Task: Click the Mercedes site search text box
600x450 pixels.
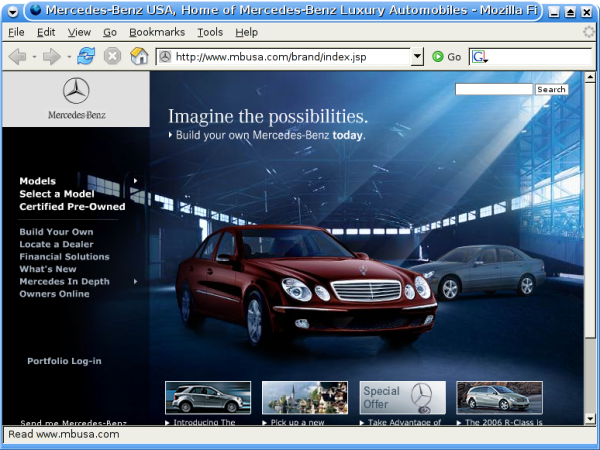Action: click(x=494, y=89)
